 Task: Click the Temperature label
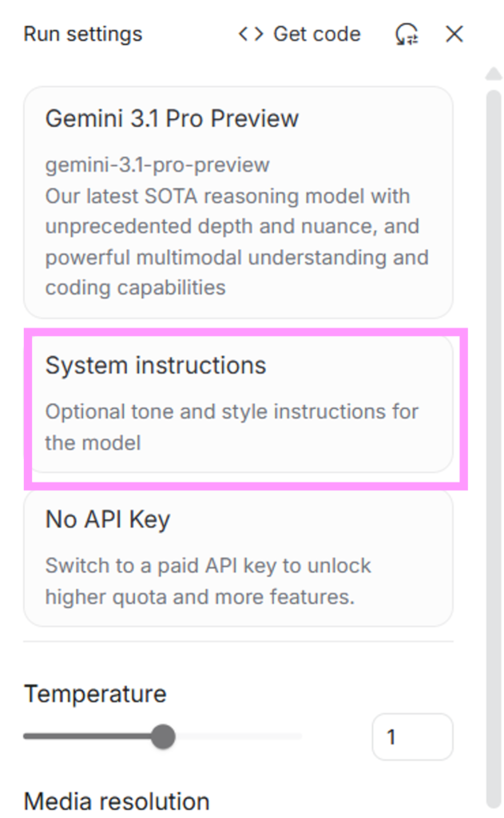point(95,693)
